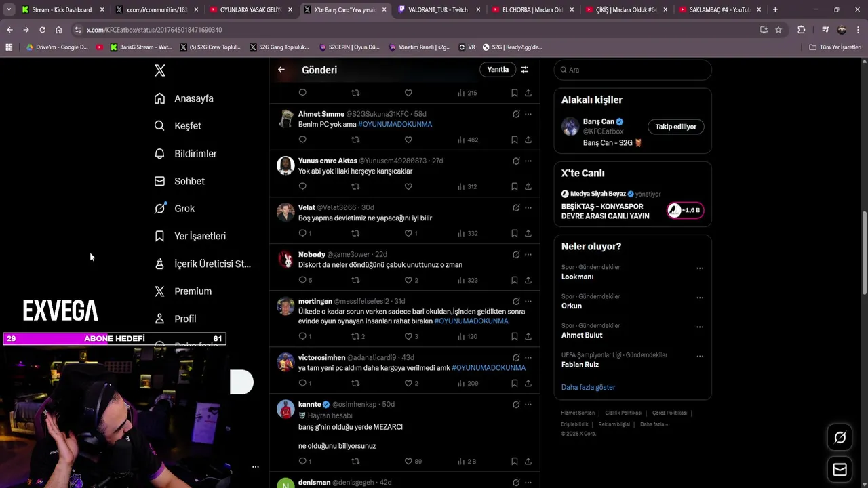The height and width of the screenshot is (488, 868).
Task: Open Chrome extensions puzzle icon
Action: tap(801, 30)
